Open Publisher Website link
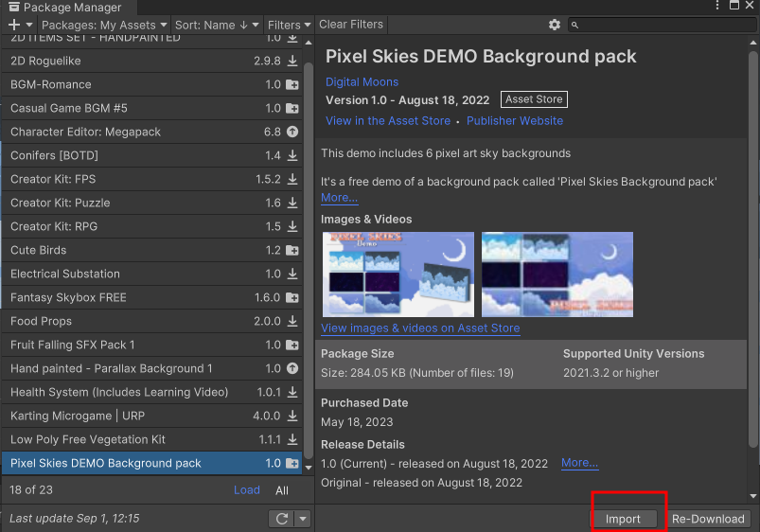The image size is (760, 532). (x=515, y=121)
